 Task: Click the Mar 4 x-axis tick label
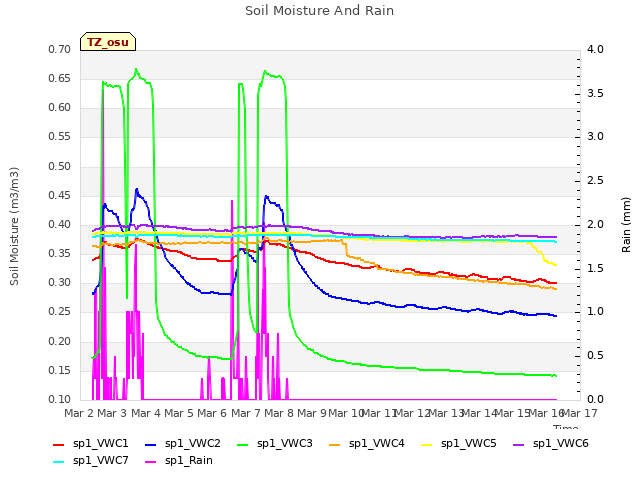coord(146,413)
